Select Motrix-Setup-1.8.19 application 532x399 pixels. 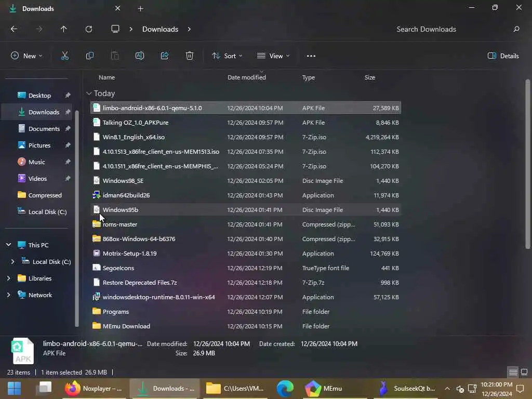tap(246, 254)
